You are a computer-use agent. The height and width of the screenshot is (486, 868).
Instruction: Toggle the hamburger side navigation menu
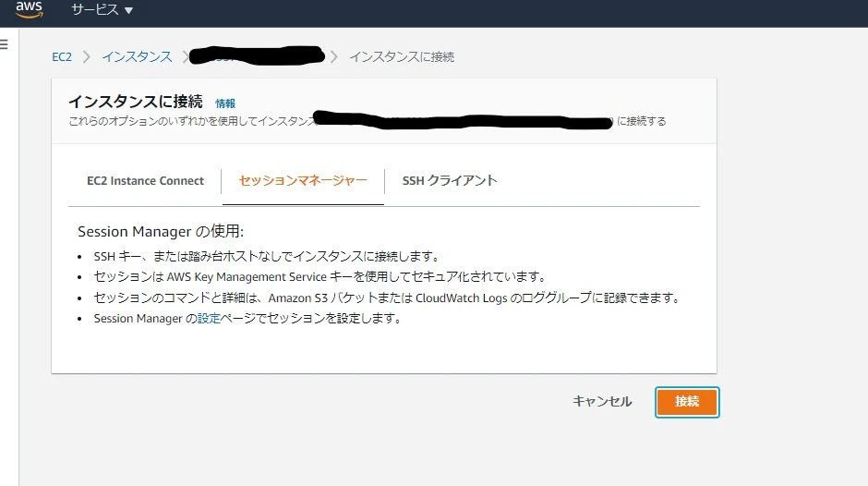point(4,44)
